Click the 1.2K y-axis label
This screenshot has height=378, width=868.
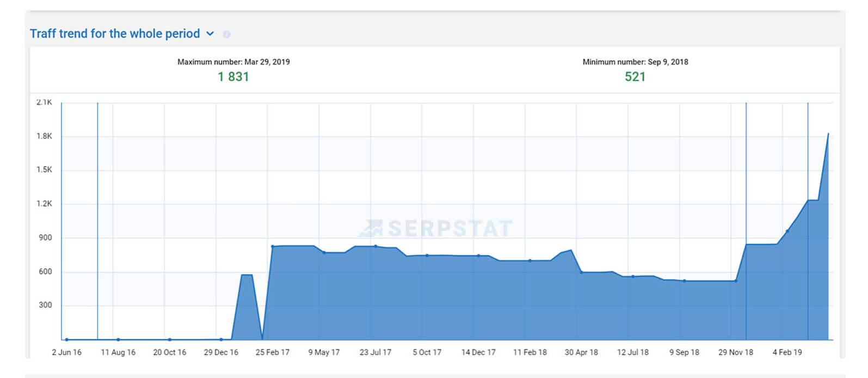pos(44,204)
